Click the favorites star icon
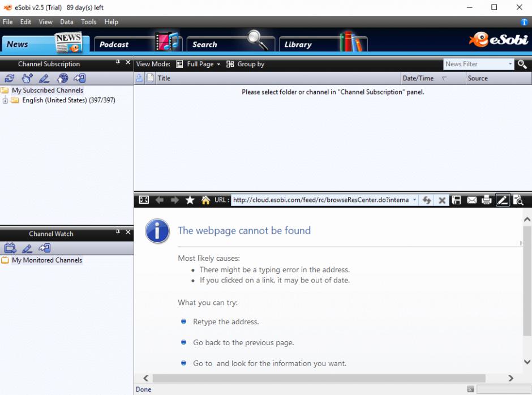 190,200
